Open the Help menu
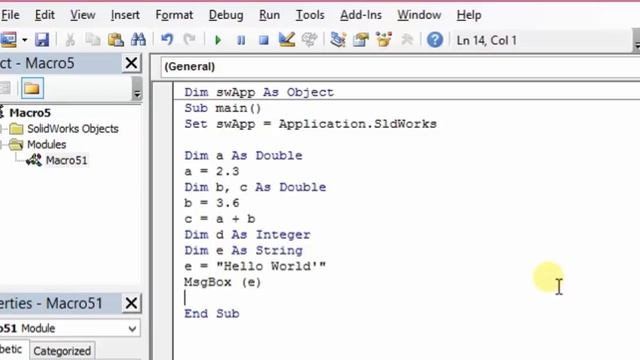 (469, 15)
